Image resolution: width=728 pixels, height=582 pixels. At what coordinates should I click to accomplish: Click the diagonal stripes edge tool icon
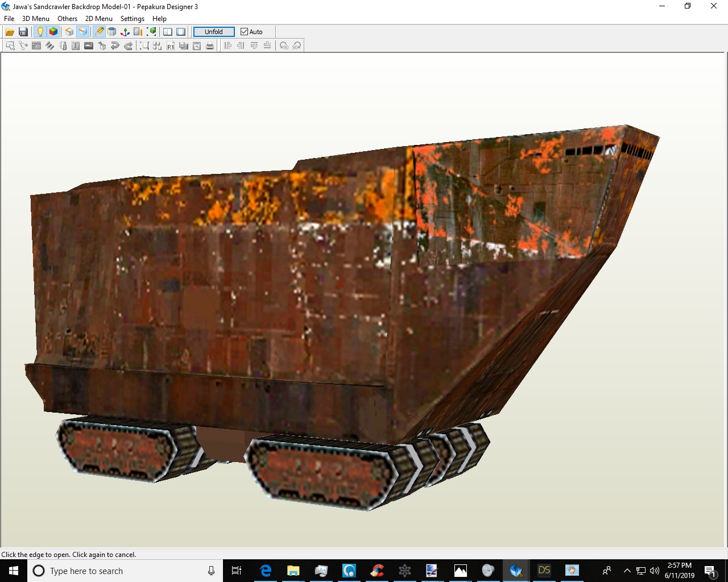click(49, 45)
